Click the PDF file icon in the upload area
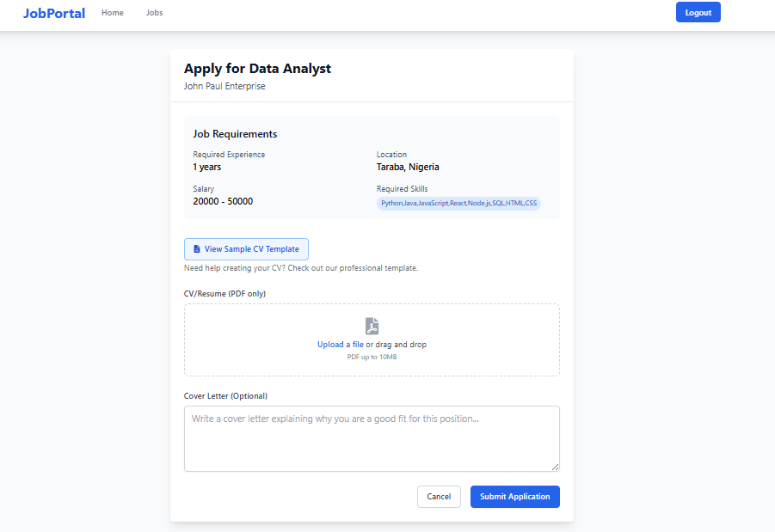 point(372,327)
